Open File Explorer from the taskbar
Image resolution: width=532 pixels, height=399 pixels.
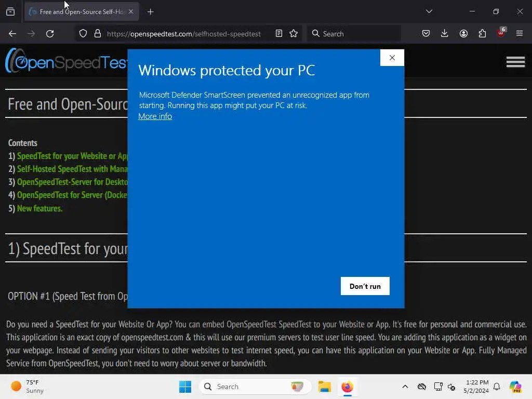(324, 387)
